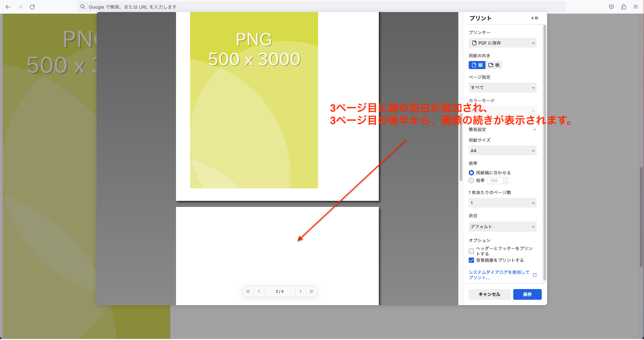Viewport: 644px width, 340px height.
Task: Collapse the 簡易設定 section
Action: pos(503,129)
